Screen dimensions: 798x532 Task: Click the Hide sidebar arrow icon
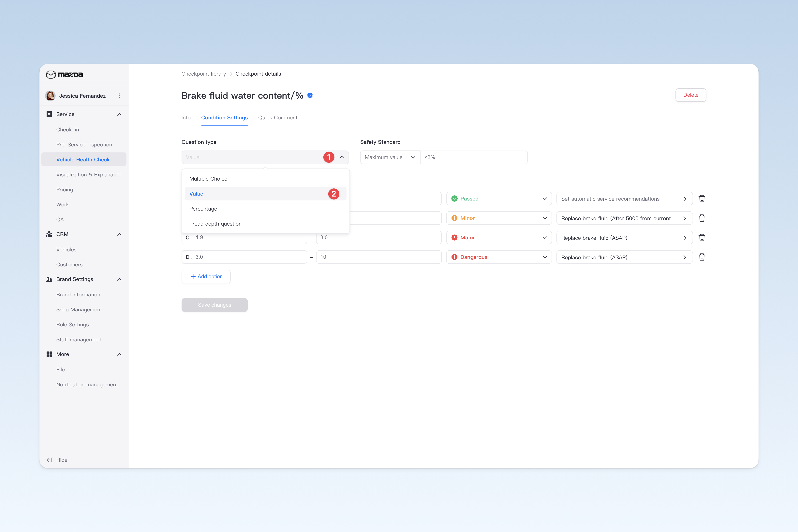coord(49,460)
